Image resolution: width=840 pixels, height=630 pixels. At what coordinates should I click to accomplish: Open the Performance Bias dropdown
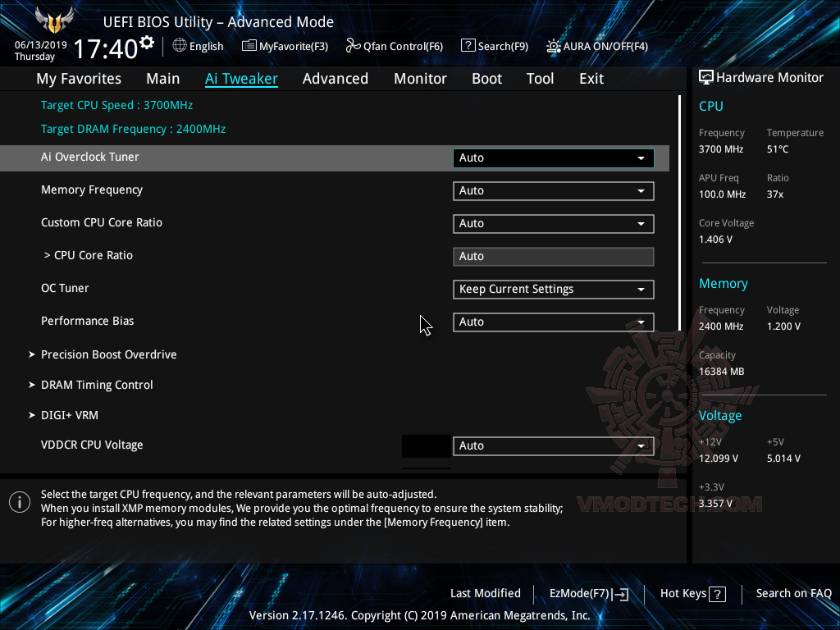click(x=554, y=322)
